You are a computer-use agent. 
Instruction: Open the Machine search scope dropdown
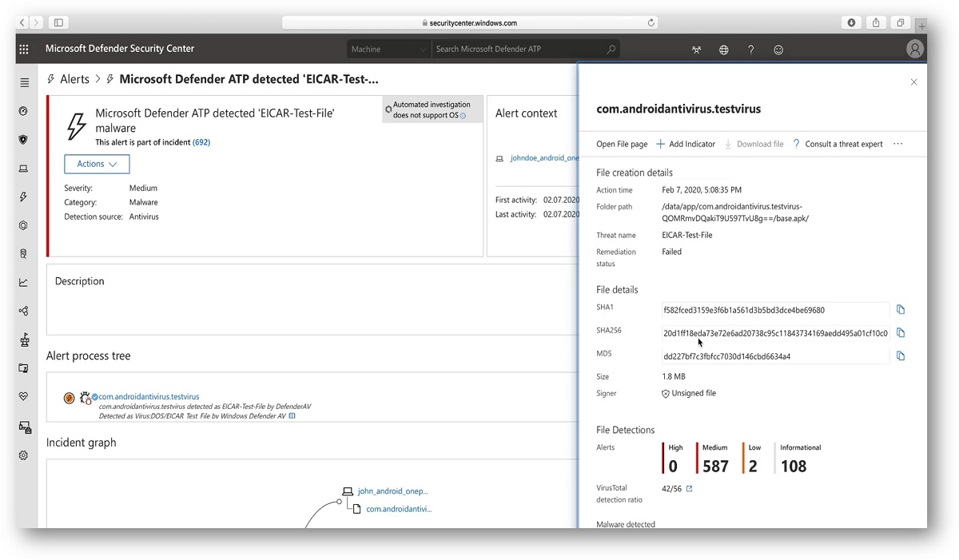click(x=389, y=49)
